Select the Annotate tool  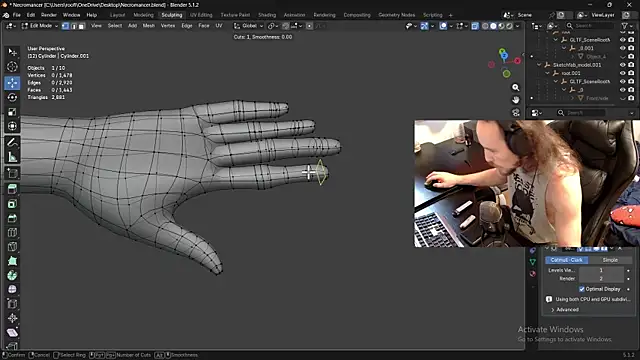(x=12, y=142)
